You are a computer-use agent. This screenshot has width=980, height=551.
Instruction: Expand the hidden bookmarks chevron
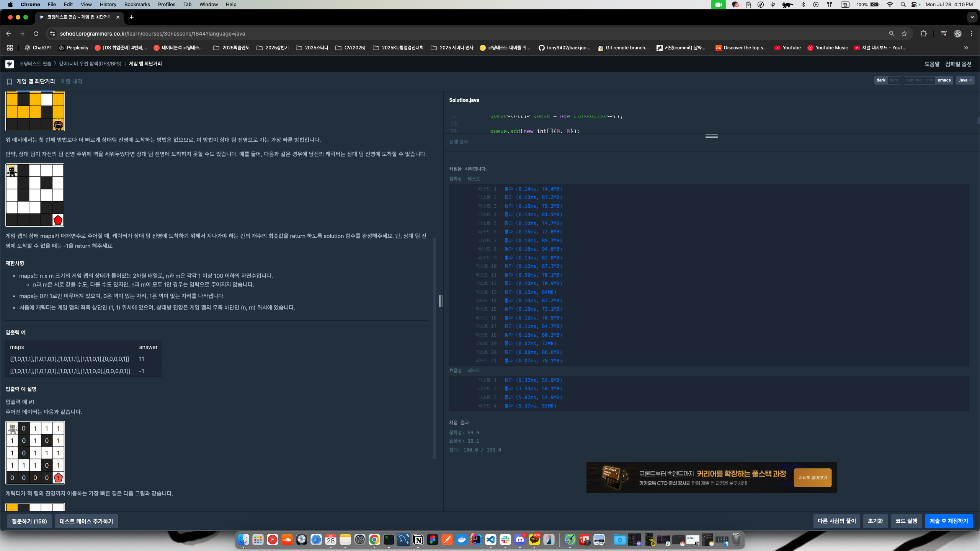pos(966,48)
